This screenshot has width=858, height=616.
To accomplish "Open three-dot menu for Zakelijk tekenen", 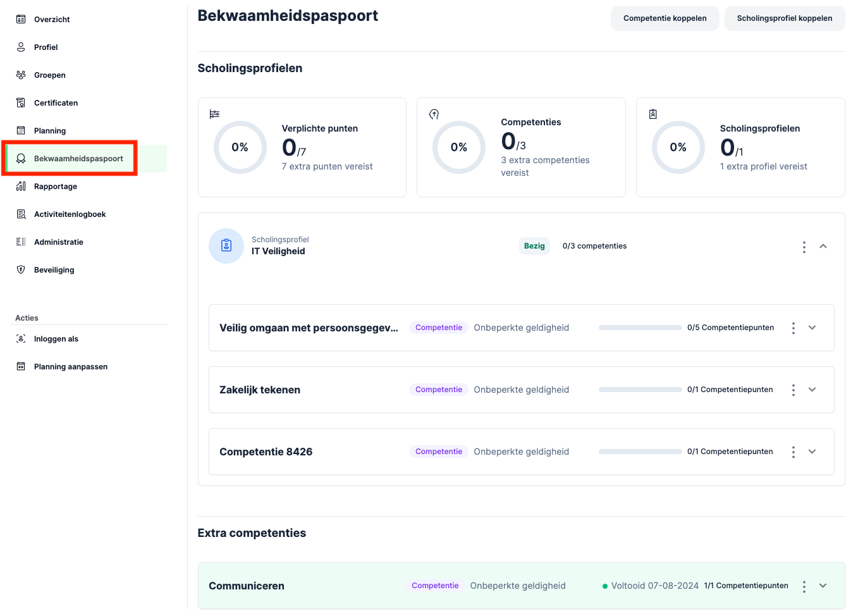I will click(x=793, y=390).
